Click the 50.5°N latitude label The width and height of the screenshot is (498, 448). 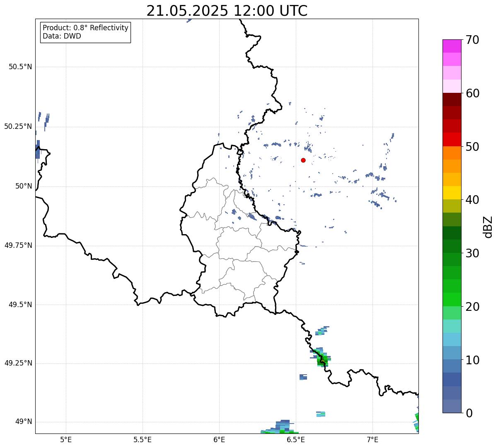[x=20, y=67]
